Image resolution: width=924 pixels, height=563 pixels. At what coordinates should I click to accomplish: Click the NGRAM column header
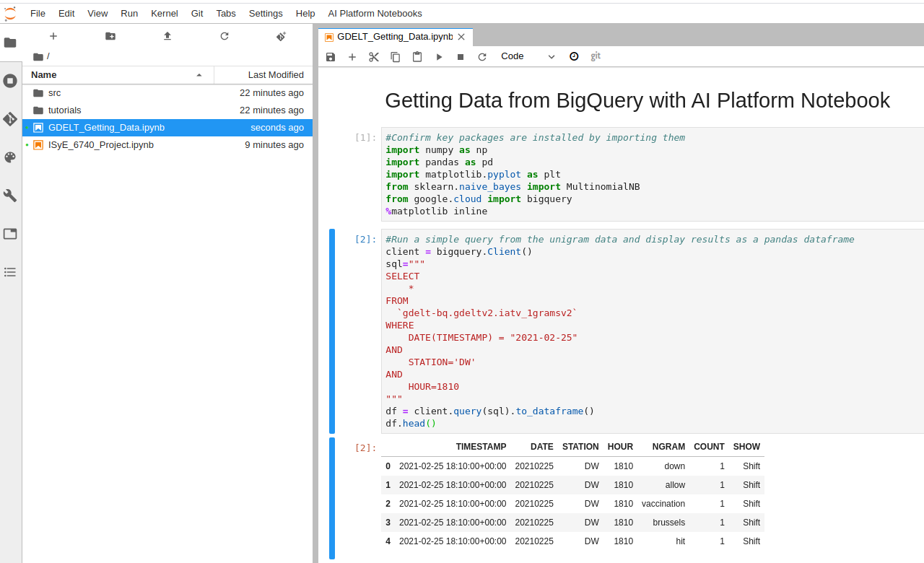668,447
